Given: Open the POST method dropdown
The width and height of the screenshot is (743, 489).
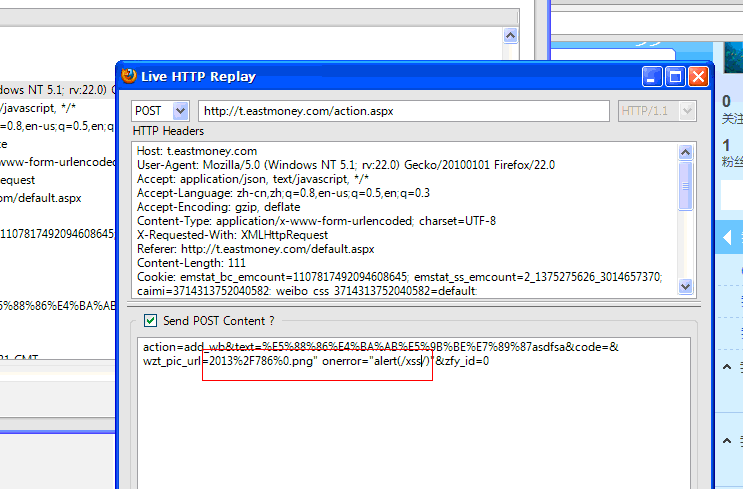Looking at the screenshot, I should [180, 111].
